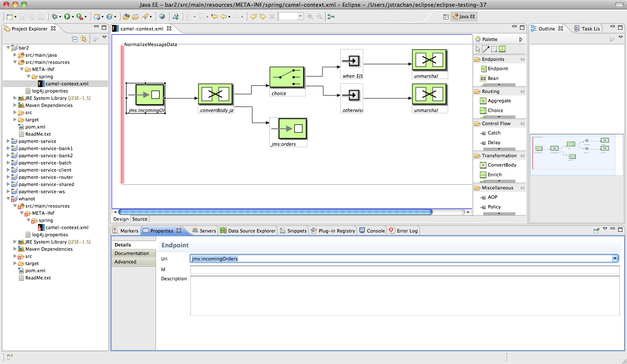
Task: Expand the payment-service project tree node
Action: click(8, 141)
